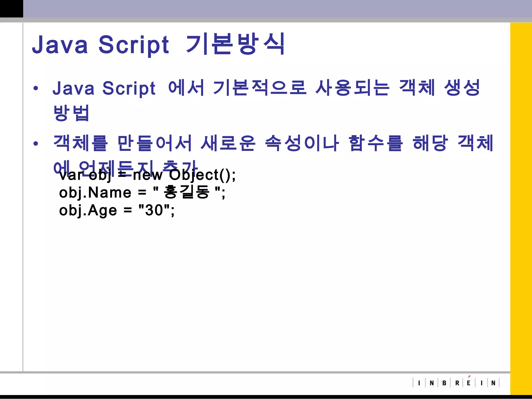Click the slide title "Java Script 기본방식"
Screen dimensions: 532x399
[x=158, y=44]
